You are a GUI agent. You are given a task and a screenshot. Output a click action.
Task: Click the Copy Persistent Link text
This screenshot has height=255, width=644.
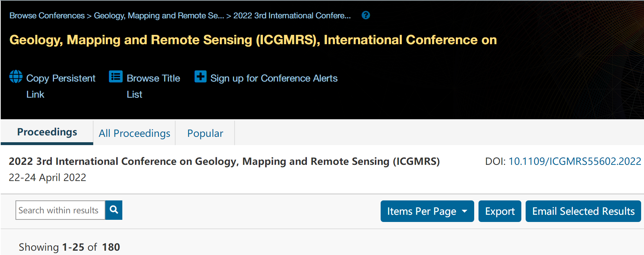61,86
